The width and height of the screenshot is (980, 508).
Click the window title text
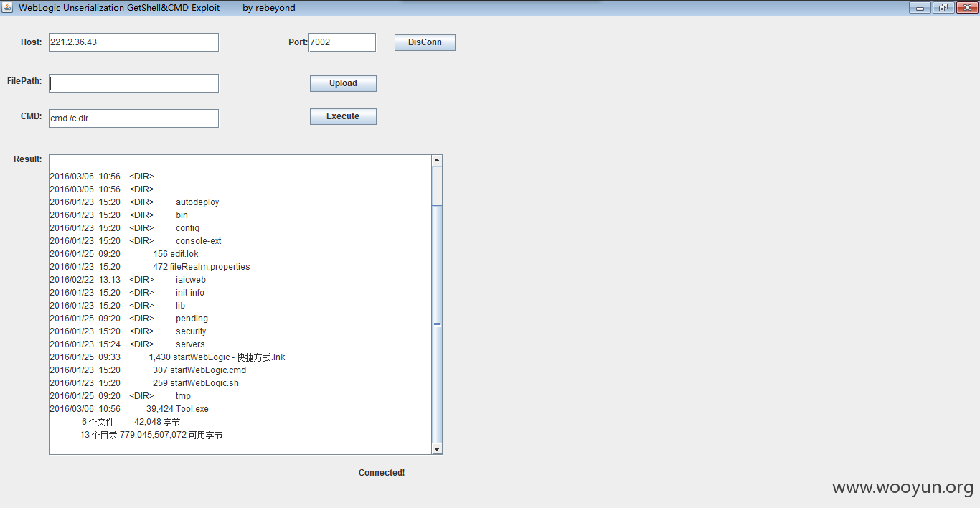[157, 8]
